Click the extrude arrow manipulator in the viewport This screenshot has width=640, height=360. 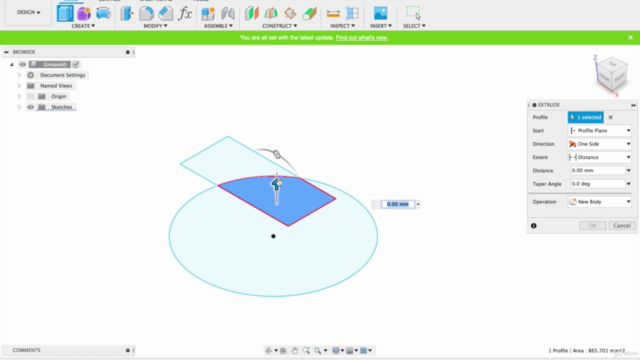[276, 185]
